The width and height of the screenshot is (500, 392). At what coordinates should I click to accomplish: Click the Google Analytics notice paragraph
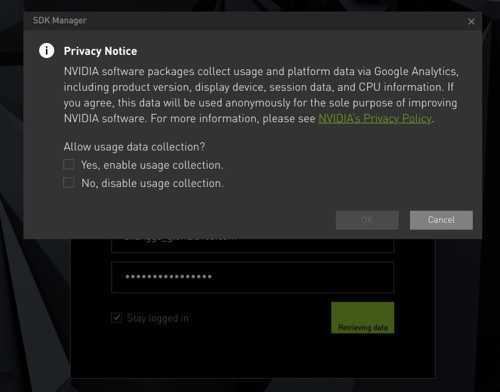(261, 95)
